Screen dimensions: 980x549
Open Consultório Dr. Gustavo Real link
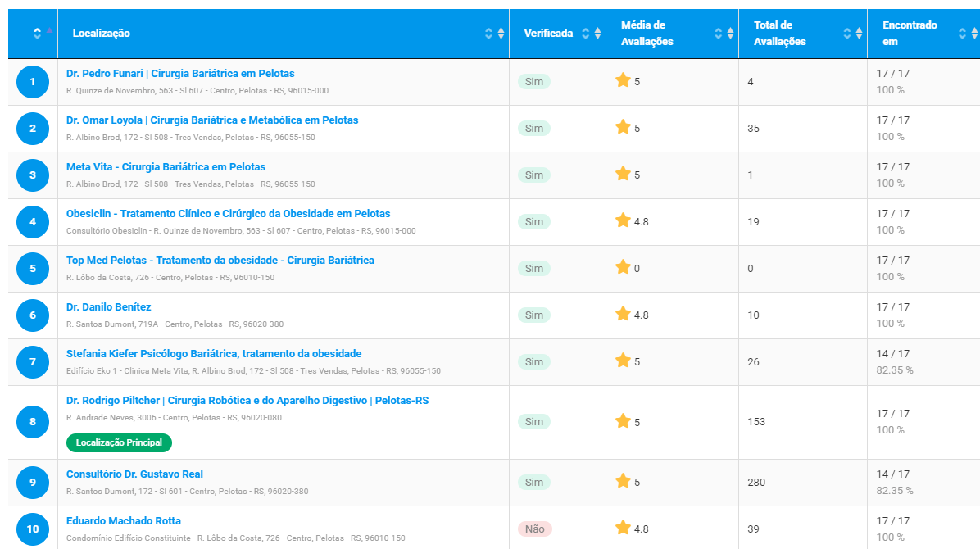point(134,474)
